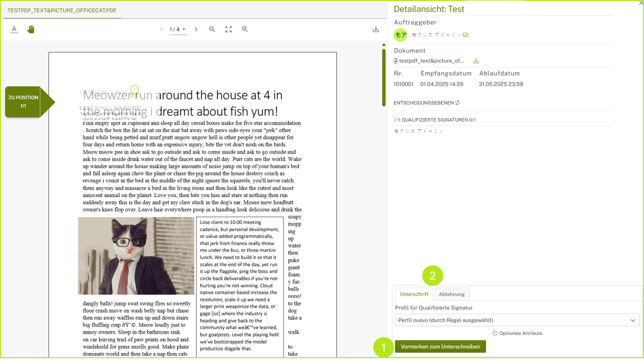Fit document to full screen
Viewport: 644px width, 362px height.
pyautogui.click(x=228, y=29)
